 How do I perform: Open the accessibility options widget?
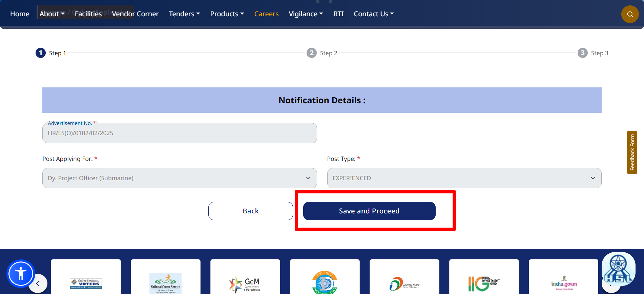21,274
